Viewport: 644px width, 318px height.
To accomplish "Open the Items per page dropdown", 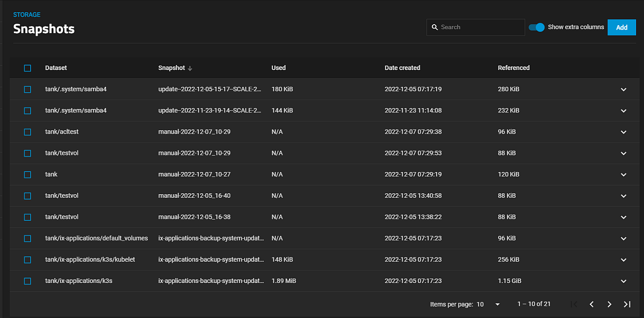I will (x=497, y=304).
